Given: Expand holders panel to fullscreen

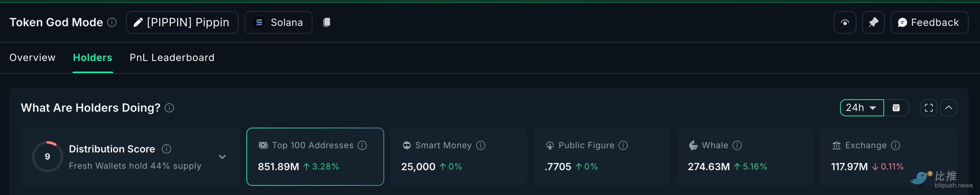Looking at the screenshot, I should click(x=928, y=108).
